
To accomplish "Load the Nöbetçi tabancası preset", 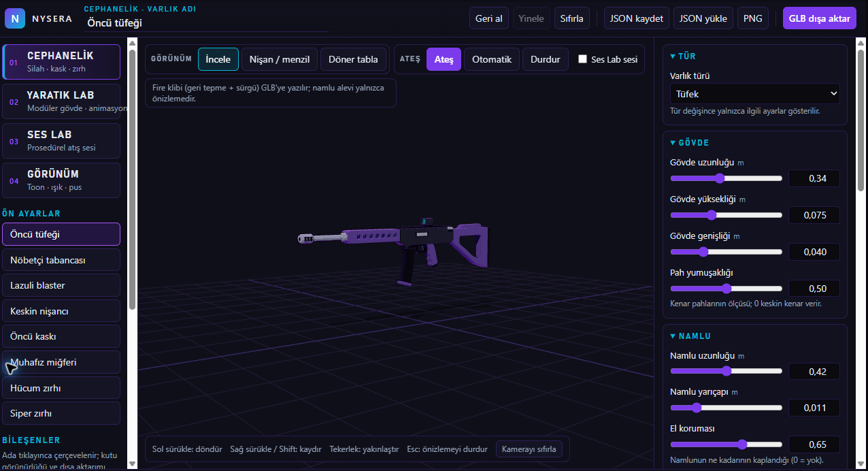I will [x=61, y=260].
